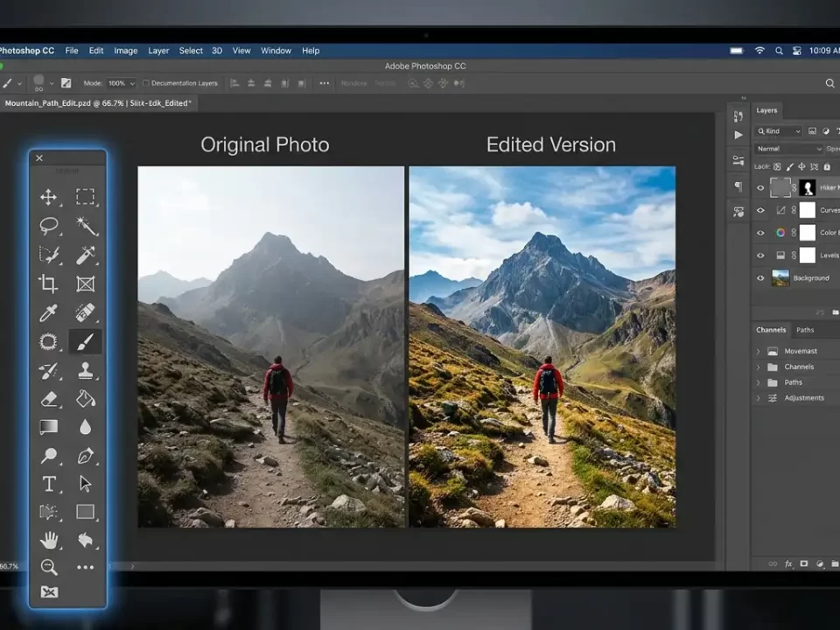Select the Eyedropper tool
The image size is (840, 630).
49,312
